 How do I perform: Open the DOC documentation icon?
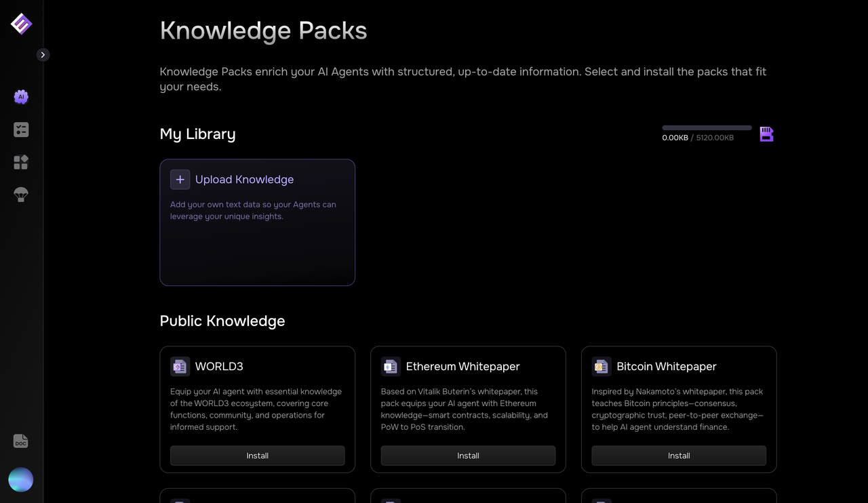tap(21, 441)
